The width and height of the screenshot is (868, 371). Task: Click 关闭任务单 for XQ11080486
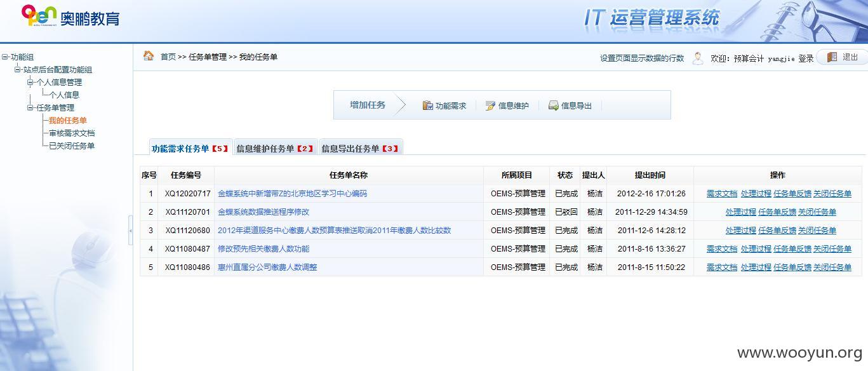click(x=832, y=267)
